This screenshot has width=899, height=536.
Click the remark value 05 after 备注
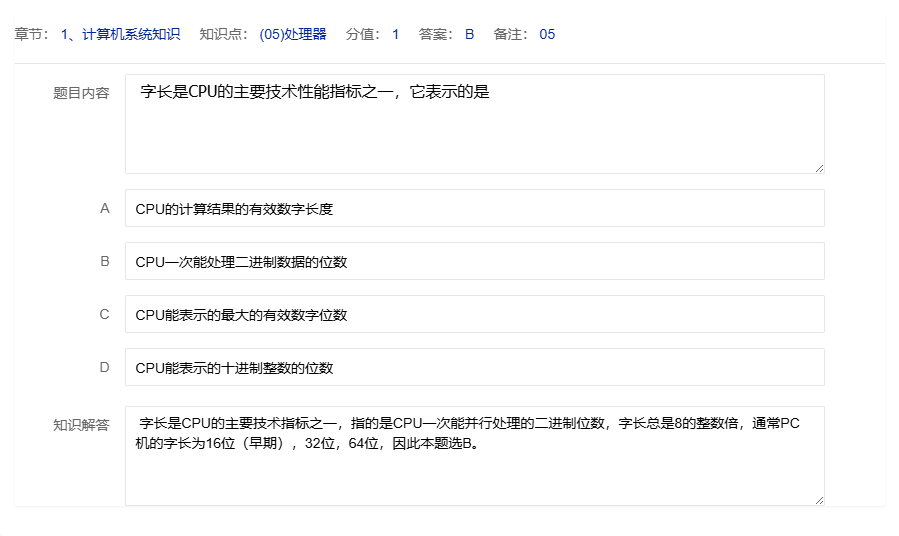[x=547, y=34]
